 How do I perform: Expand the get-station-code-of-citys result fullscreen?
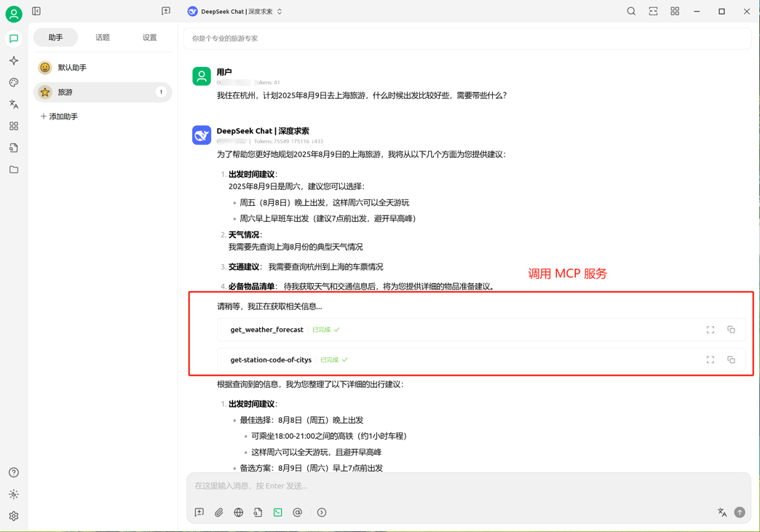click(710, 360)
